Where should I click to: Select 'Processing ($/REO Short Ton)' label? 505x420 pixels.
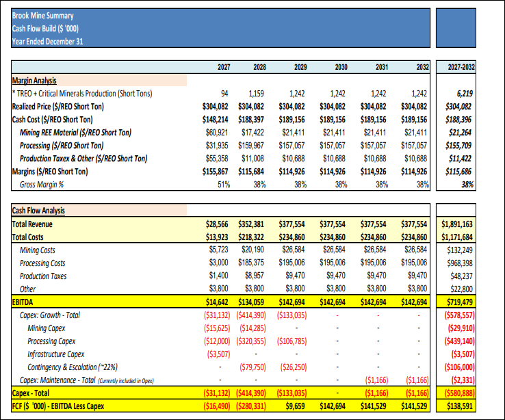pos(62,146)
